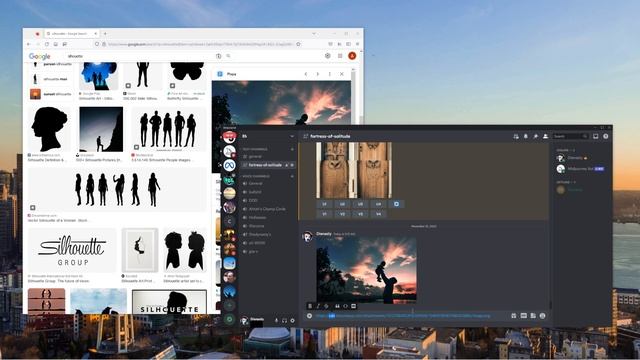Close the silhouette Google Search tab
Image resolution: width=640 pixels, height=360 pixels.
(x=96, y=33)
